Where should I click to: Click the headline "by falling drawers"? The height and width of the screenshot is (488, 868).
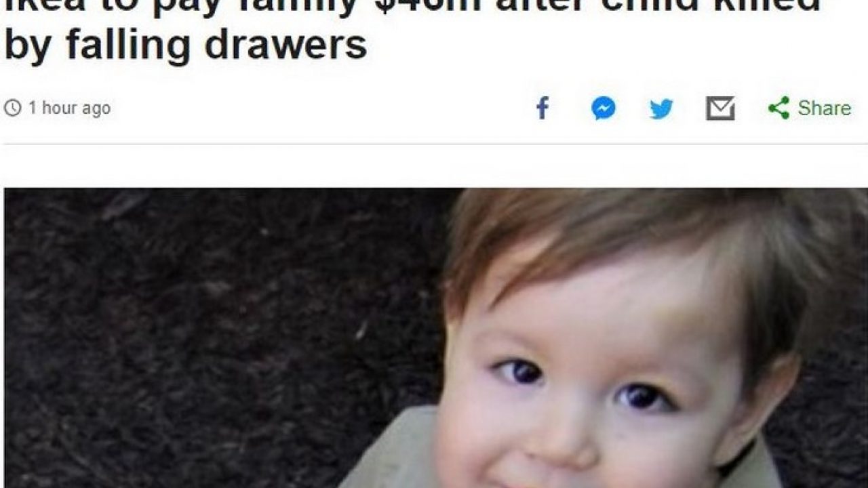click(186, 44)
